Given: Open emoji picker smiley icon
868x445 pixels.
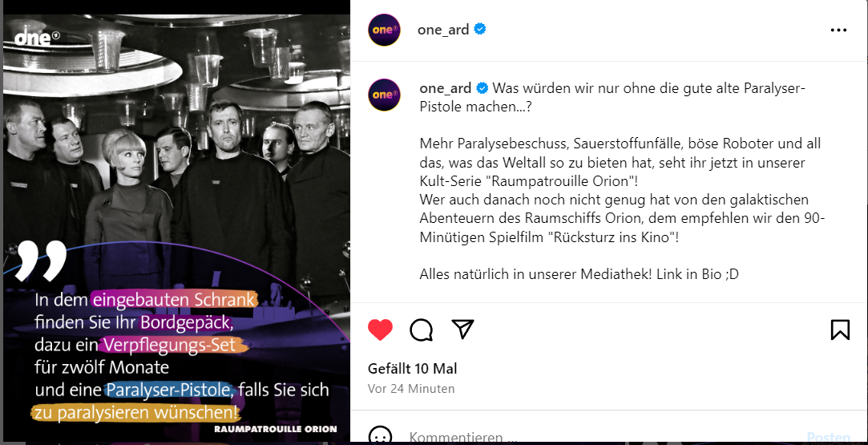Looking at the screenshot, I should coord(381,435).
